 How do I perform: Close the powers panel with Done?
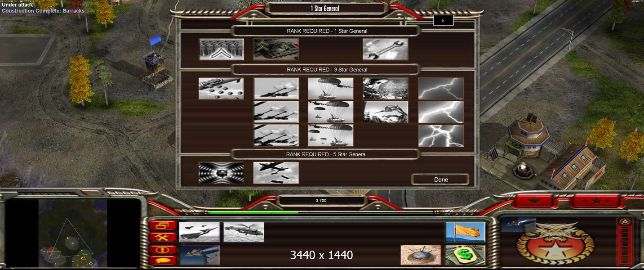(x=441, y=180)
